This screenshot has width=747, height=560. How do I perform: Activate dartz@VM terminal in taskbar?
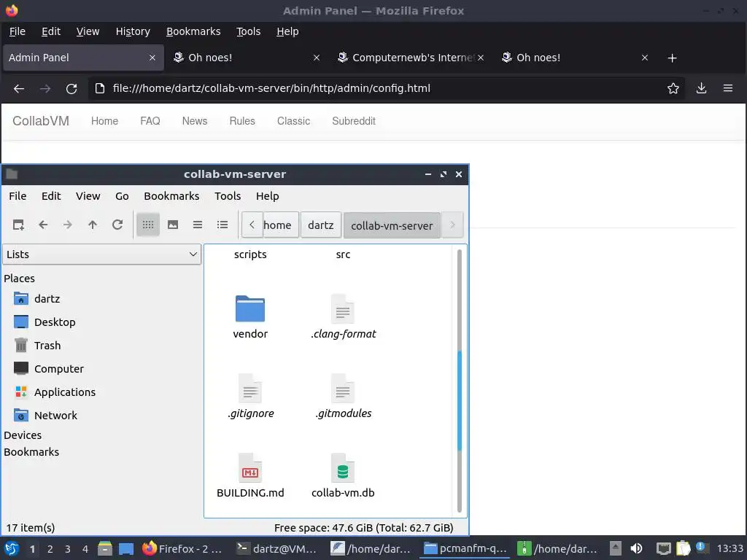tap(278, 548)
